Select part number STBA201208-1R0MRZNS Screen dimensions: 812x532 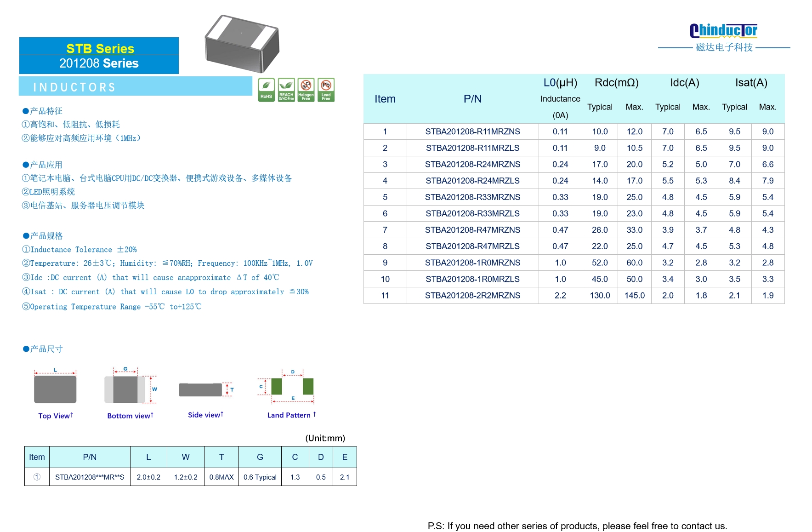472,263
